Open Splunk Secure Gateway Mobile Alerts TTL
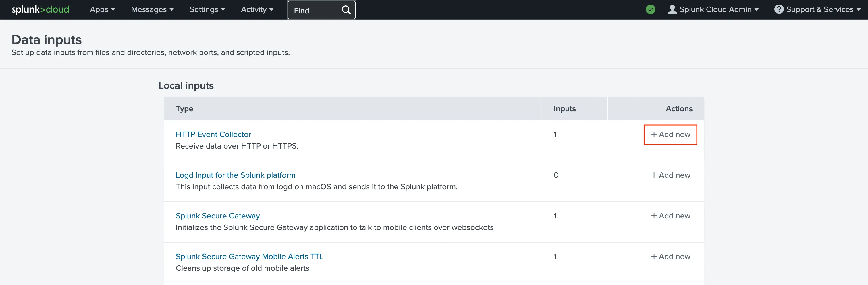The height and width of the screenshot is (285, 868). click(x=249, y=256)
